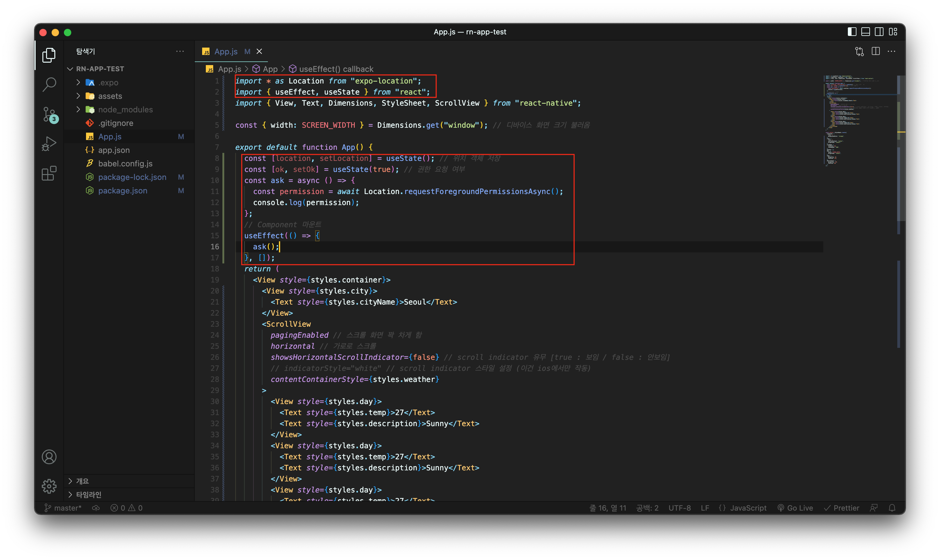
Task: Open the Search view in activity bar
Action: [49, 84]
